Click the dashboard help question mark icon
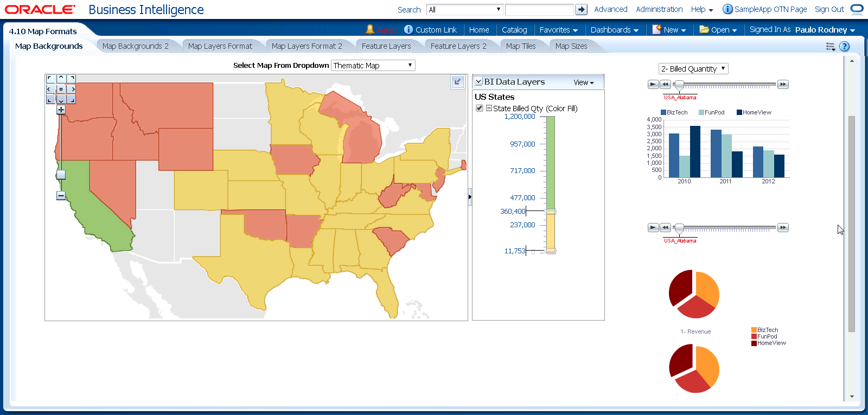Image resolution: width=868 pixels, height=415 pixels. tap(844, 46)
